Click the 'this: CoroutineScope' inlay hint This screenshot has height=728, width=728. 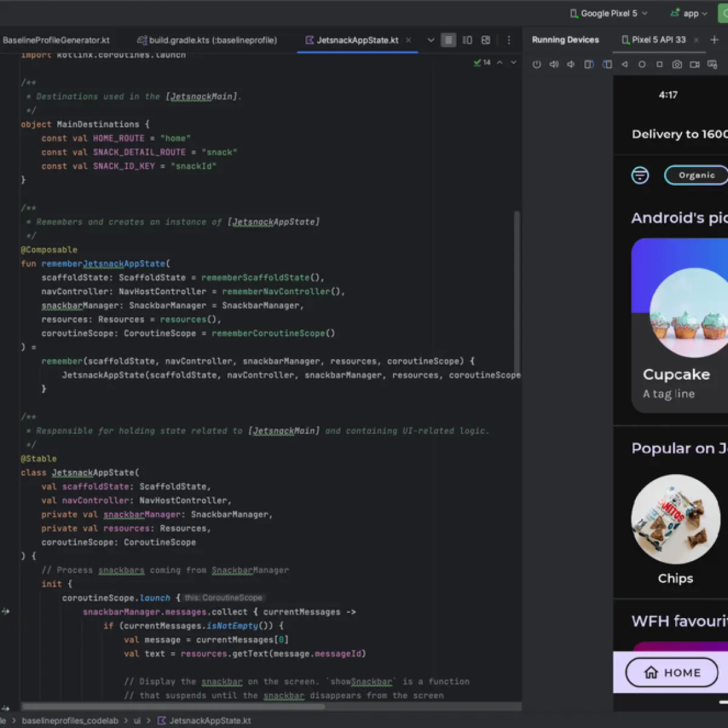click(x=223, y=598)
